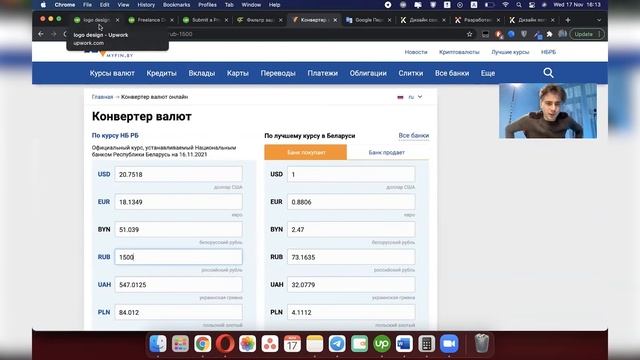The image size is (640, 360).
Task: Open Карты in the navigation bar
Action: click(238, 73)
